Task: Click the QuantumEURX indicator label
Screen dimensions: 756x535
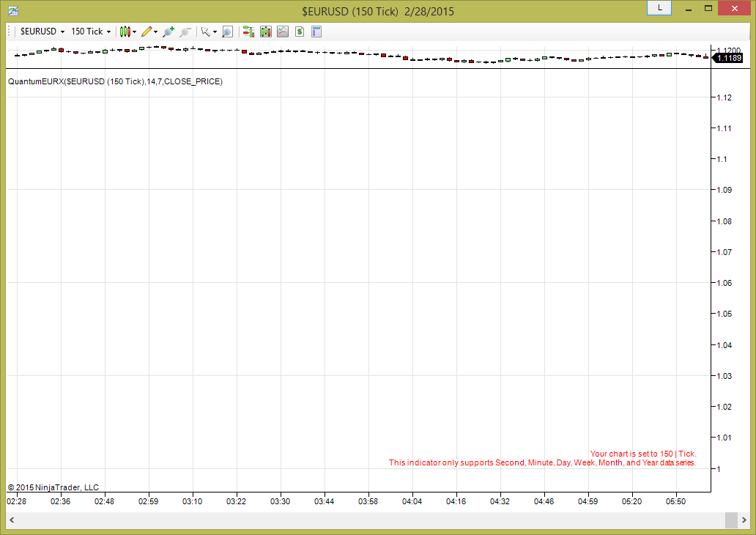Action: coord(115,81)
